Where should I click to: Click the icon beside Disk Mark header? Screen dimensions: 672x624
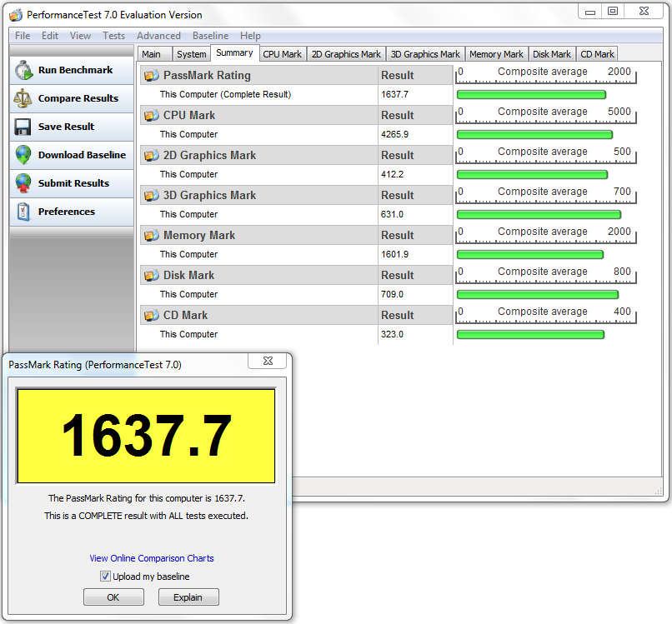(x=151, y=276)
